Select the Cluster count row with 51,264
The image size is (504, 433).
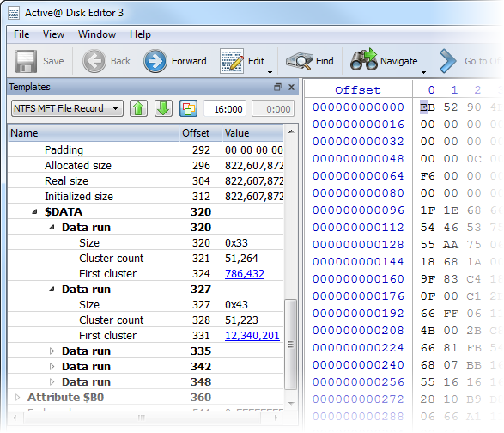(146, 259)
